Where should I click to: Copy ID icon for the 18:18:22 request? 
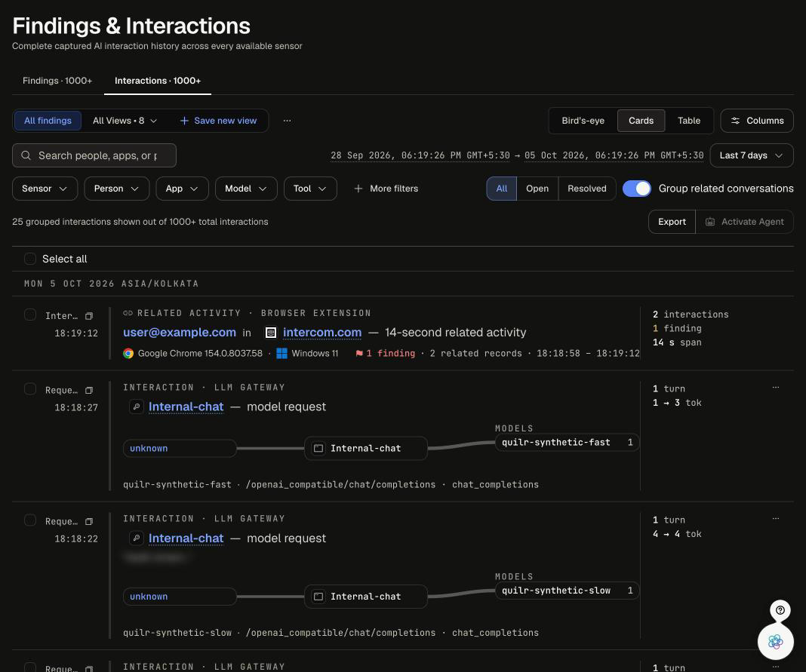89,521
